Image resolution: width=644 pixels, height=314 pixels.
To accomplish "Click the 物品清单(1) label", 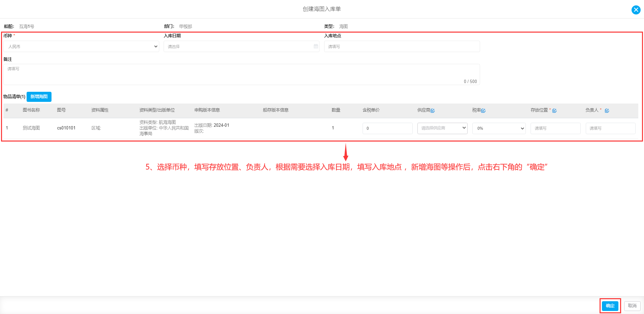I will [14, 97].
